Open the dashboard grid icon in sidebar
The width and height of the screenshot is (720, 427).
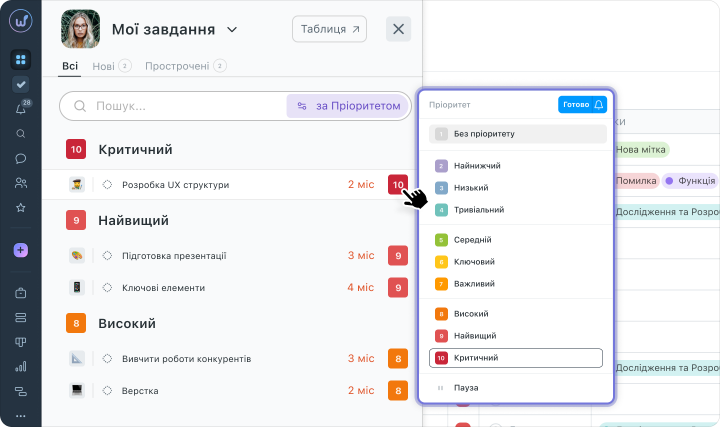tap(21, 60)
